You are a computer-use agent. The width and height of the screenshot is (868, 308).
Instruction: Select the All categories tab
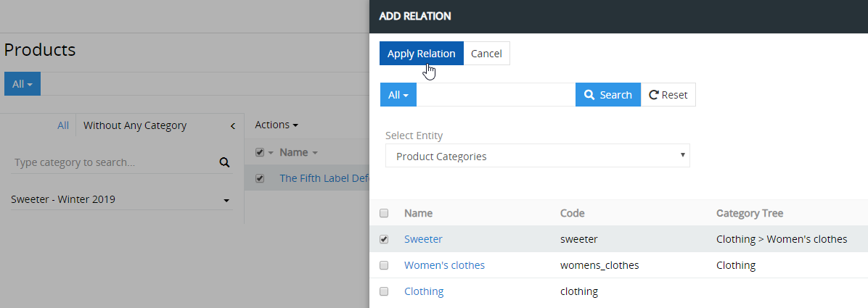click(x=63, y=125)
